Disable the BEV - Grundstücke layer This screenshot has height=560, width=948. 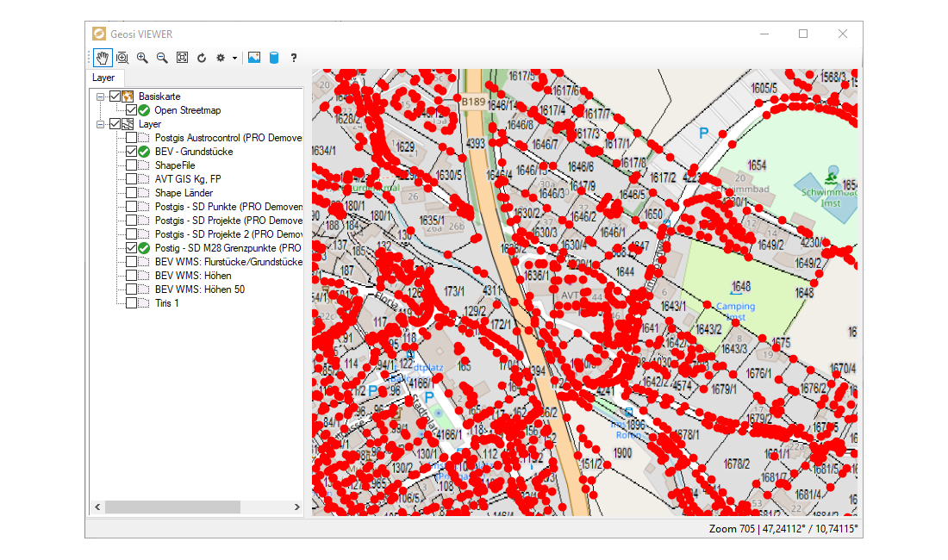(131, 151)
